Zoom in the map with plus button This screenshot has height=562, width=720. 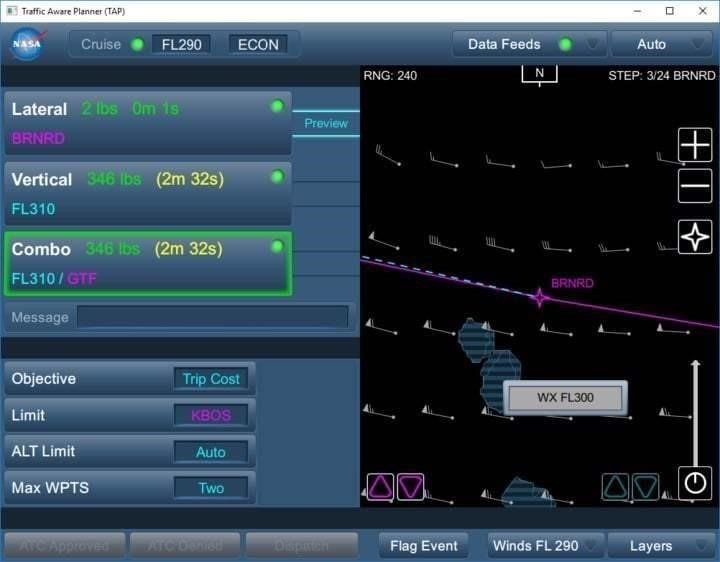pos(695,145)
